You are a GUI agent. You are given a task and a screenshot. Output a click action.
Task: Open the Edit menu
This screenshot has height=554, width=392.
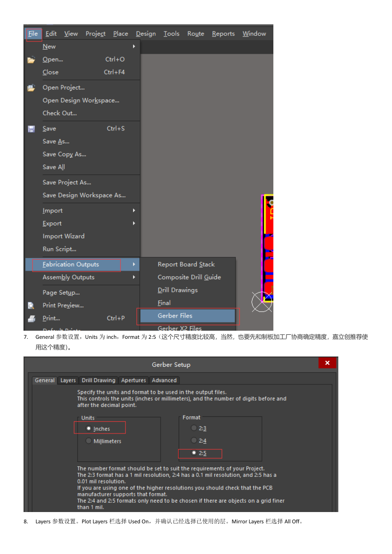tap(51, 34)
